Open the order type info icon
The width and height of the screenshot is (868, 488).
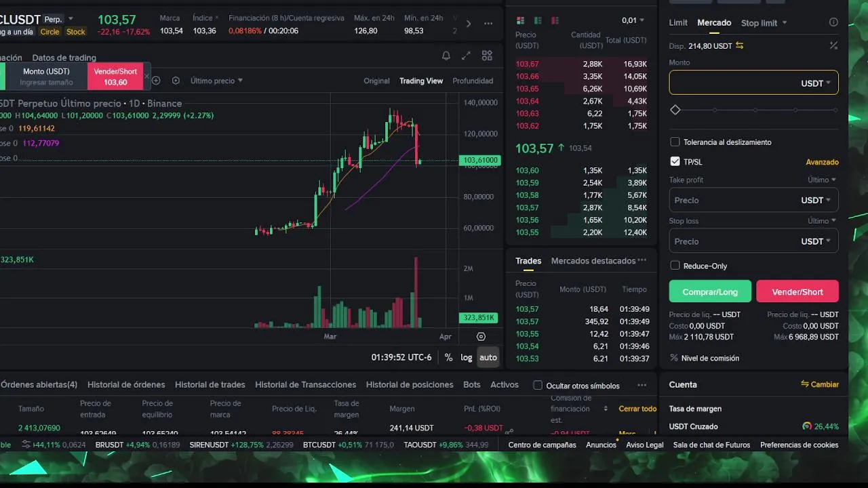coord(833,22)
